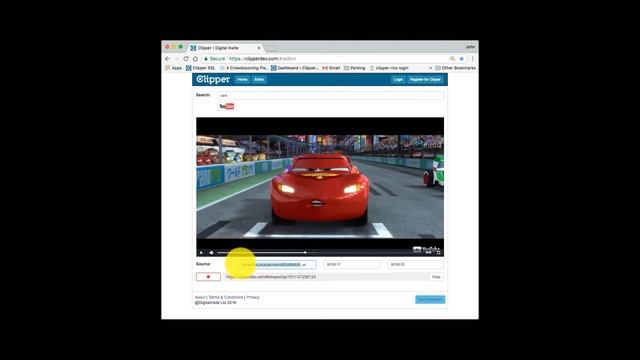This screenshot has width=640, height=360.
Task: Open the Other Bookmarks folder
Action: point(456,68)
